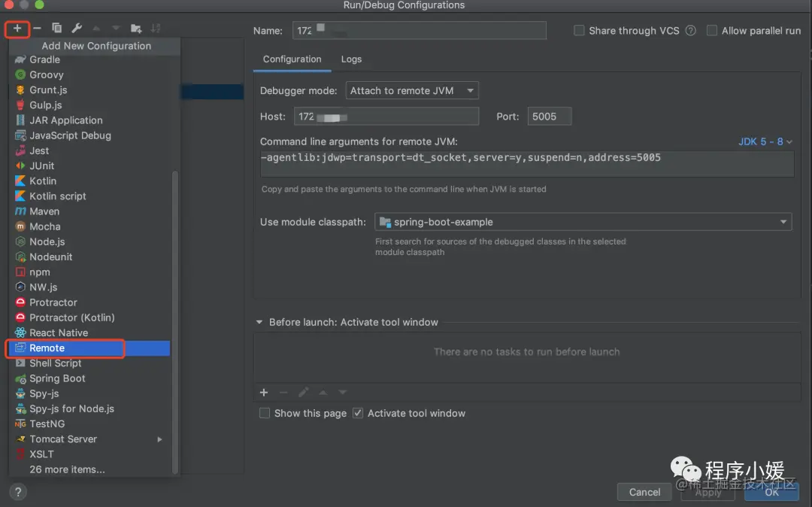This screenshot has height=507, width=812.
Task: Click the Nodeunit icon in list
Action: point(20,257)
